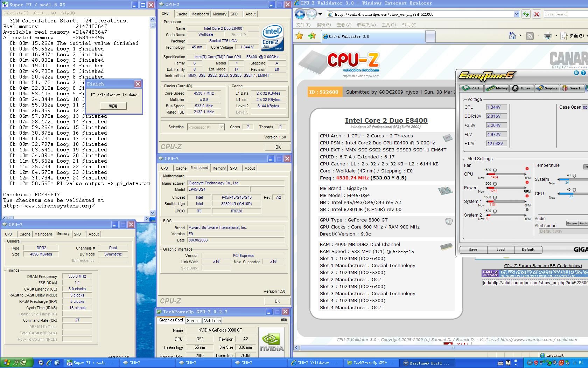Click Save button in EasyTune6
This screenshot has height=368, width=588.
(x=473, y=250)
